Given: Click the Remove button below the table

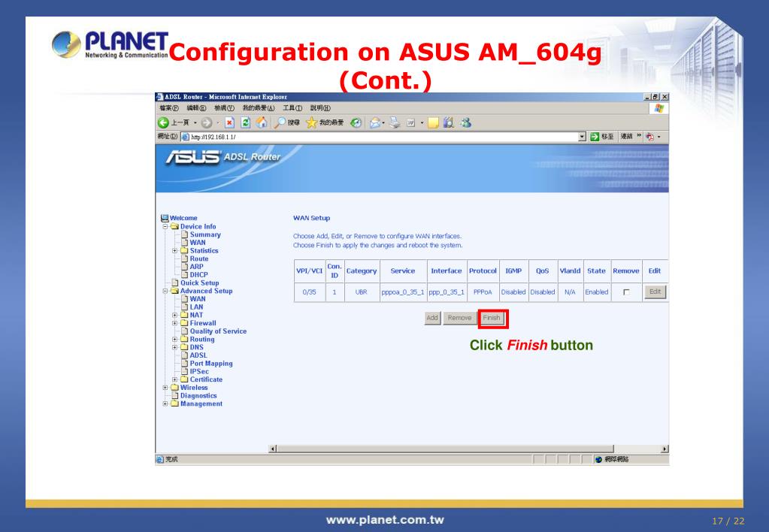Looking at the screenshot, I should [x=459, y=318].
